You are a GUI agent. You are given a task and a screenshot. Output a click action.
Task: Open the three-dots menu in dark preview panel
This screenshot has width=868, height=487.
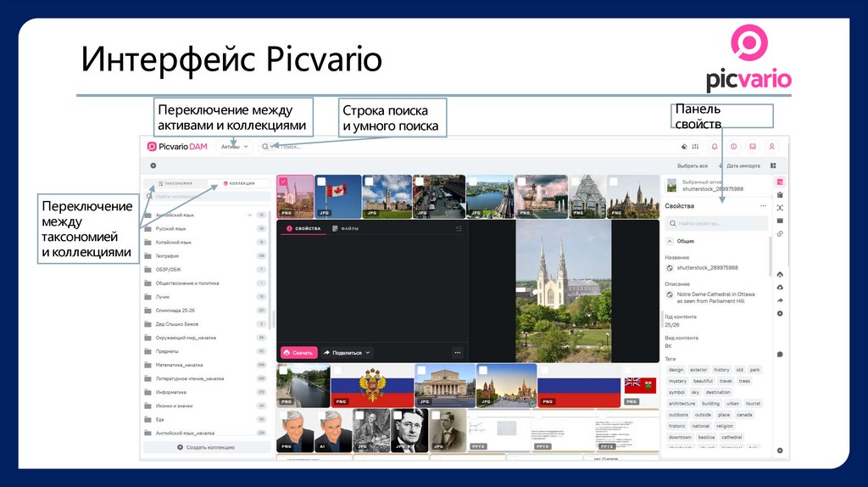(x=457, y=352)
